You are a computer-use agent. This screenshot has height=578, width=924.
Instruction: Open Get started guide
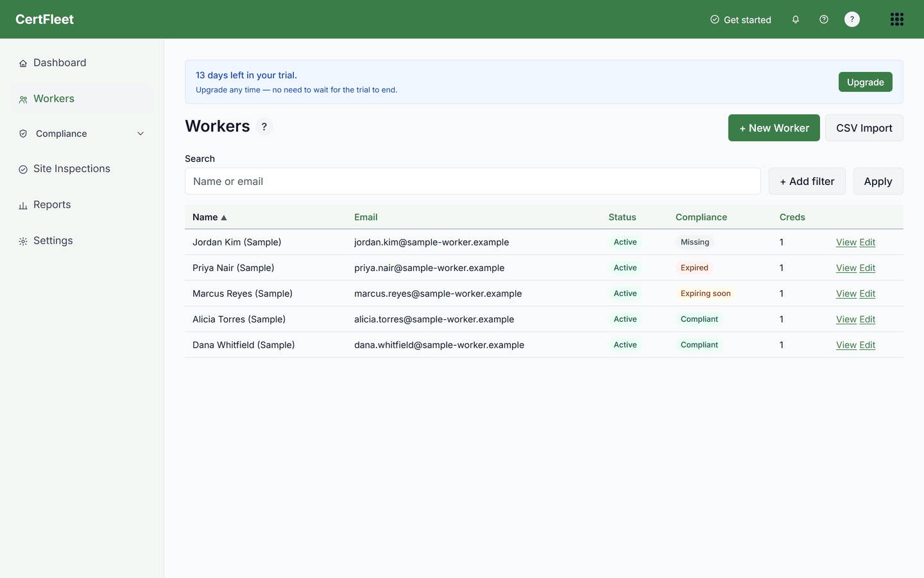pos(741,19)
